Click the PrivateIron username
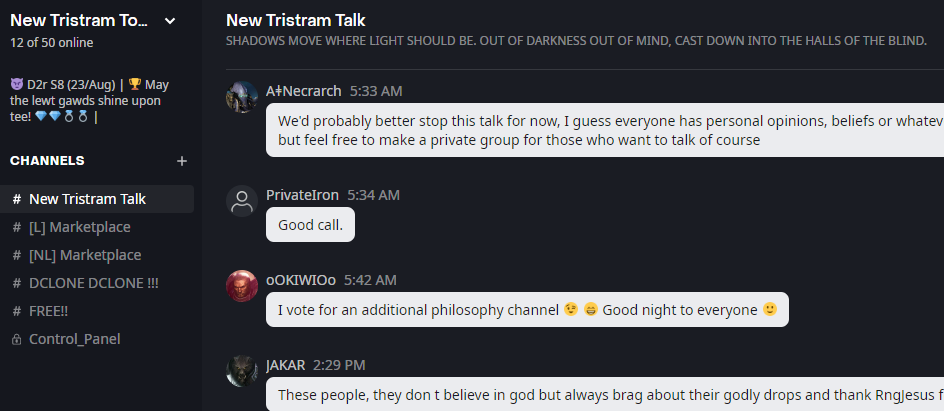 click(x=302, y=195)
